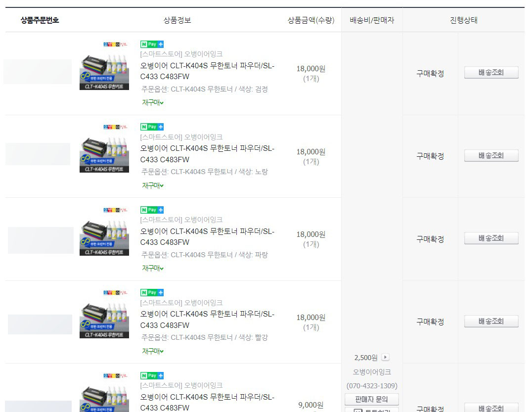Click seller name 오병이어잉크 under 2,500원
The image size is (532, 412).
point(372,372)
